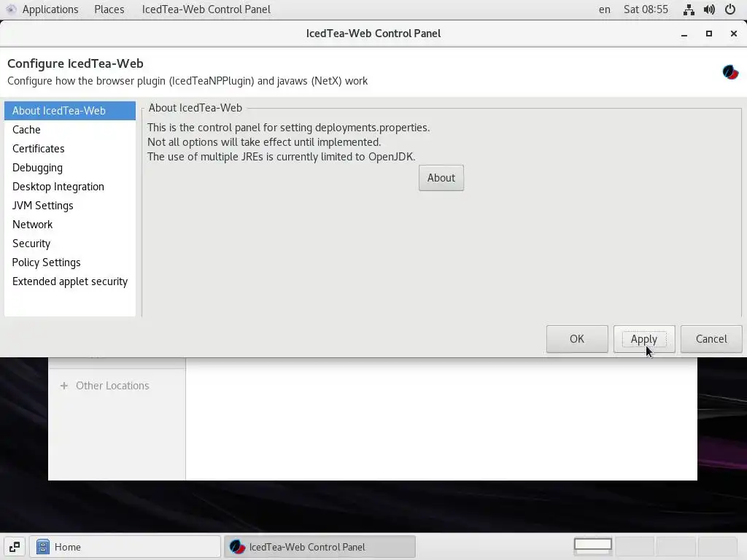Image resolution: width=747 pixels, height=560 pixels.
Task: Click 'Not all options will take effect' line
Action: click(264, 142)
